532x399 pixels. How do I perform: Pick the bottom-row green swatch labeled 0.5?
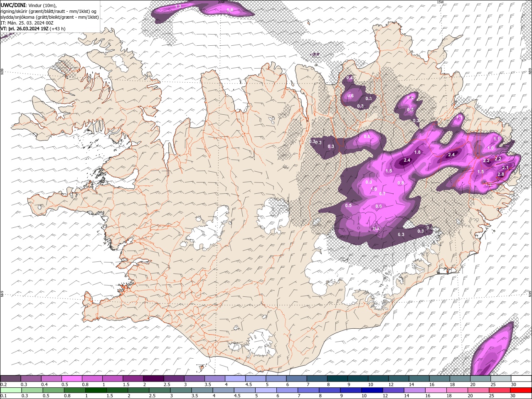pyautogui.click(x=53, y=390)
